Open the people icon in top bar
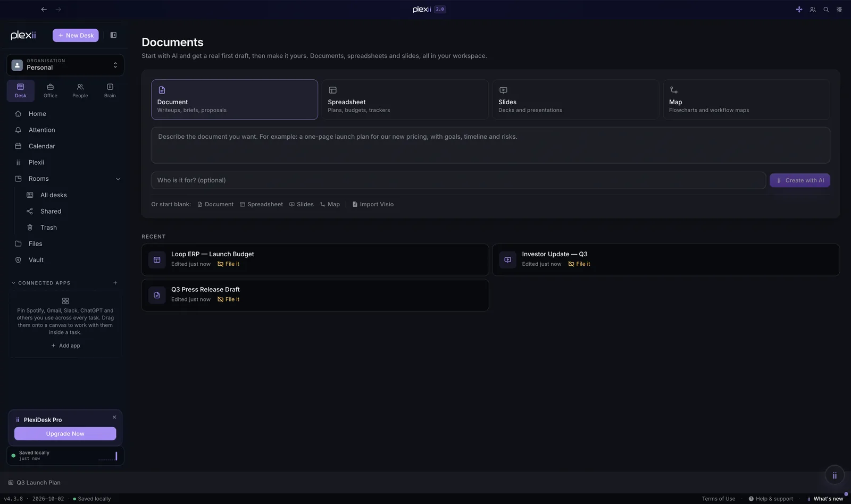The height and width of the screenshot is (504, 851). pyautogui.click(x=813, y=10)
